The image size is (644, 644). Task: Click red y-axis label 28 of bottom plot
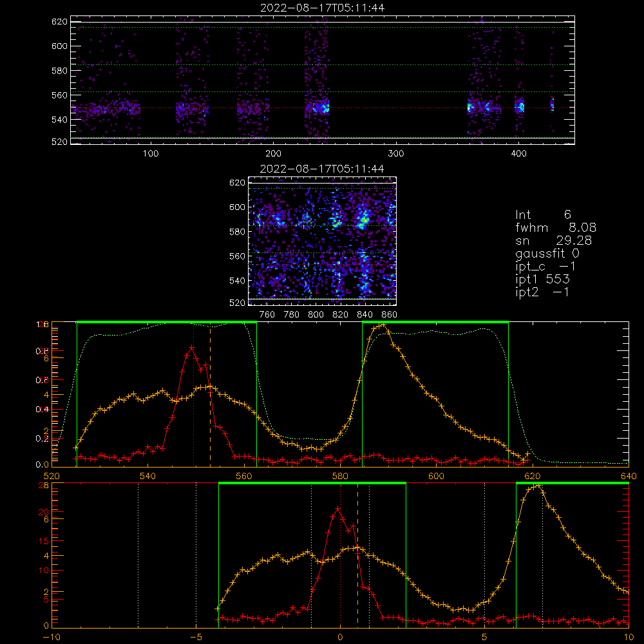pos(44,485)
